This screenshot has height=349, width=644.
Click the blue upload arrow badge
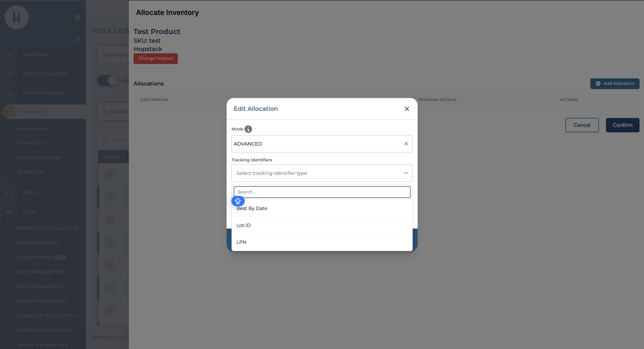point(238,201)
